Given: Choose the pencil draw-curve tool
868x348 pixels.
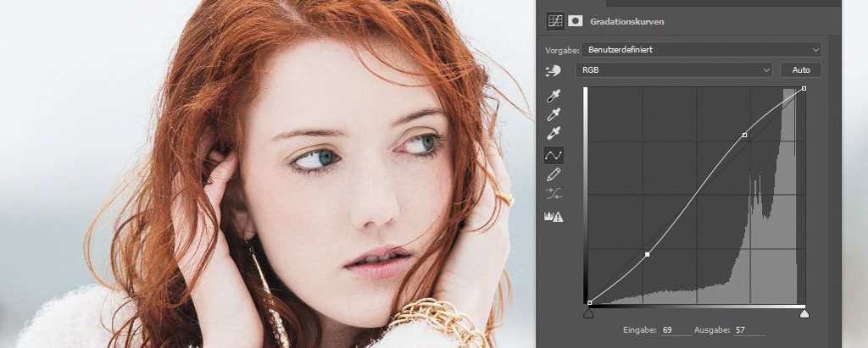Looking at the screenshot, I should (554, 174).
